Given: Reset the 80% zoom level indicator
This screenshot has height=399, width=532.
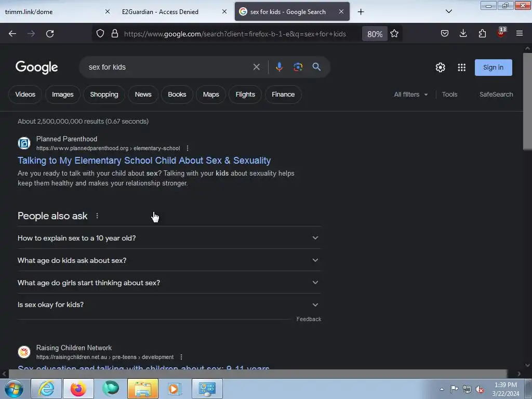Looking at the screenshot, I should tap(375, 34).
